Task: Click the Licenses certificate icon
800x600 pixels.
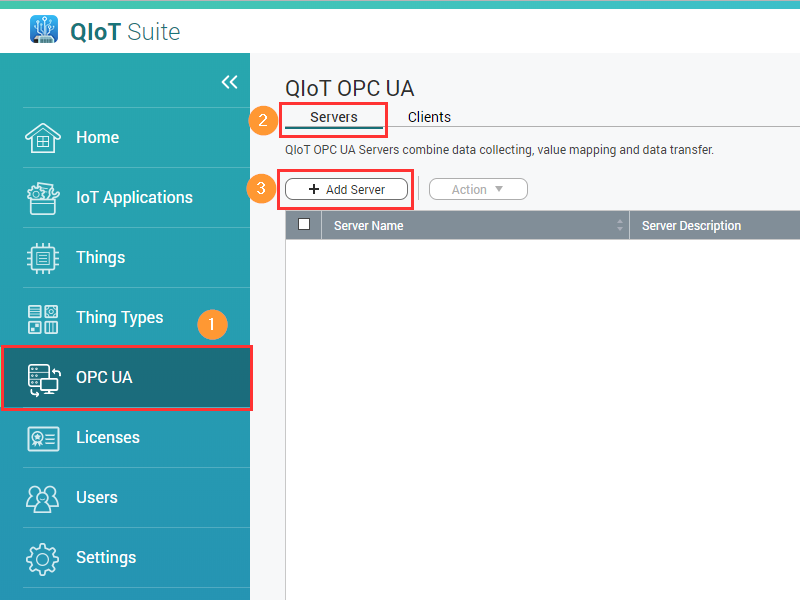Action: pos(43,439)
